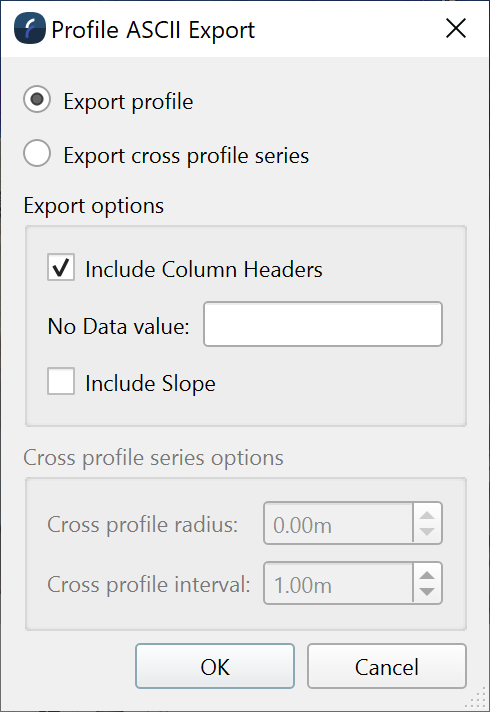Click the application logo icon in title bar

point(30,28)
